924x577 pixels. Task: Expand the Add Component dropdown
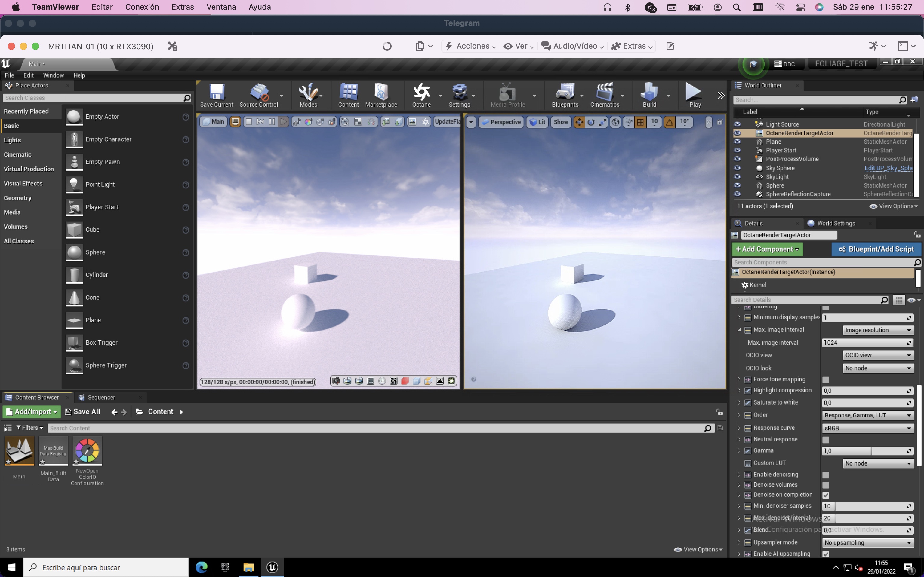(767, 249)
